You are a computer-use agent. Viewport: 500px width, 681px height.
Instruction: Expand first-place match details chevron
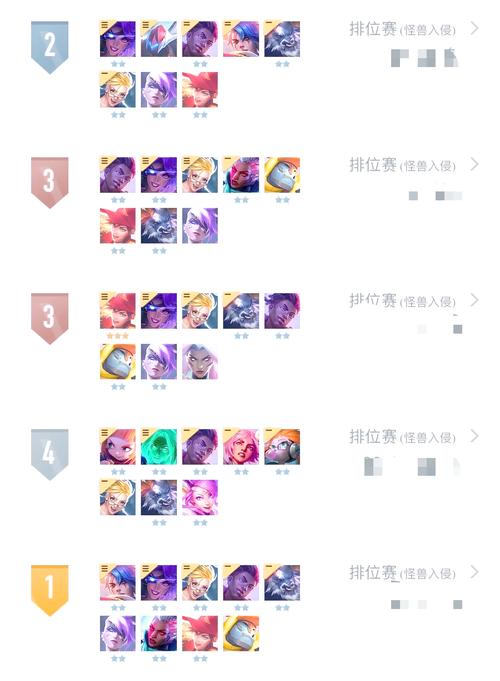(x=474, y=572)
